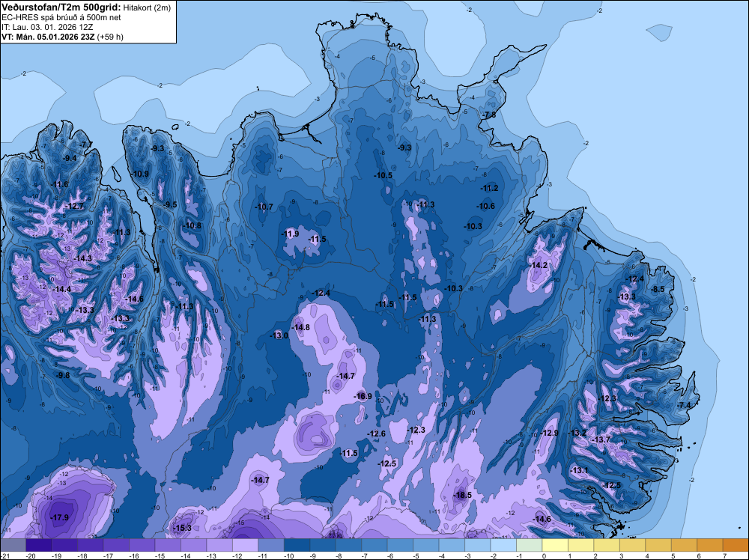The height and width of the screenshot is (560, 749).
Task: Click the -14.8 temperature label
Action: pyautogui.click(x=301, y=327)
